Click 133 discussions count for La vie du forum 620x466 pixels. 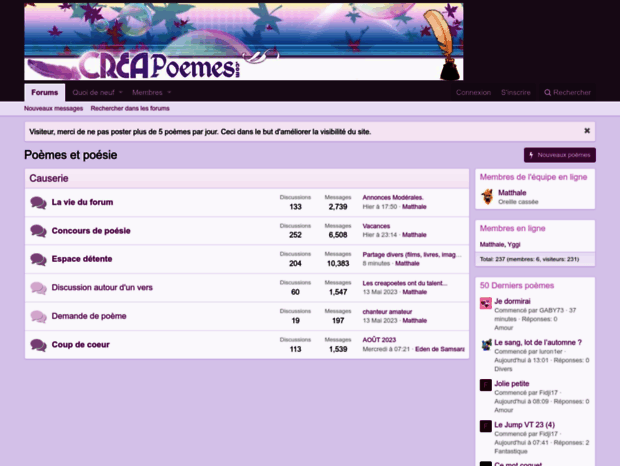[x=295, y=207]
